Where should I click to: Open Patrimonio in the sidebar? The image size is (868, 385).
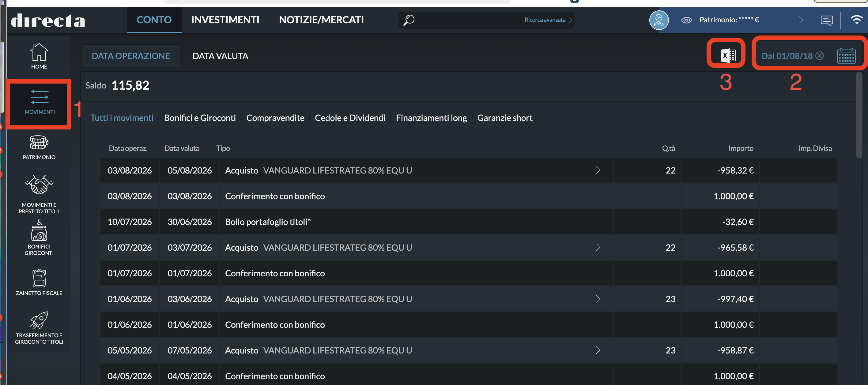pyautogui.click(x=39, y=147)
